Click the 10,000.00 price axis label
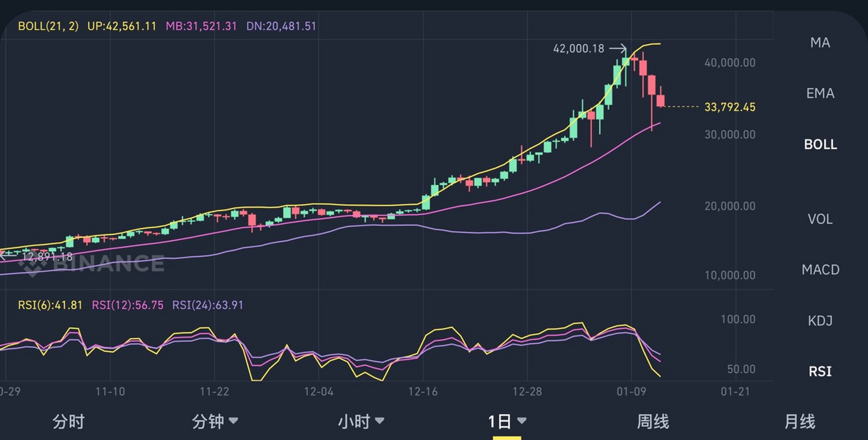The image size is (868, 440). click(x=730, y=275)
